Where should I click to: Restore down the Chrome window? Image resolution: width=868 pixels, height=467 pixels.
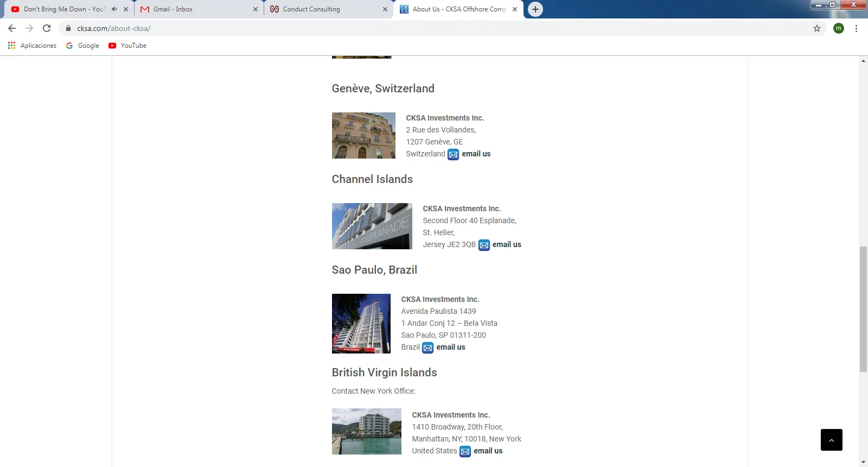(833, 5)
